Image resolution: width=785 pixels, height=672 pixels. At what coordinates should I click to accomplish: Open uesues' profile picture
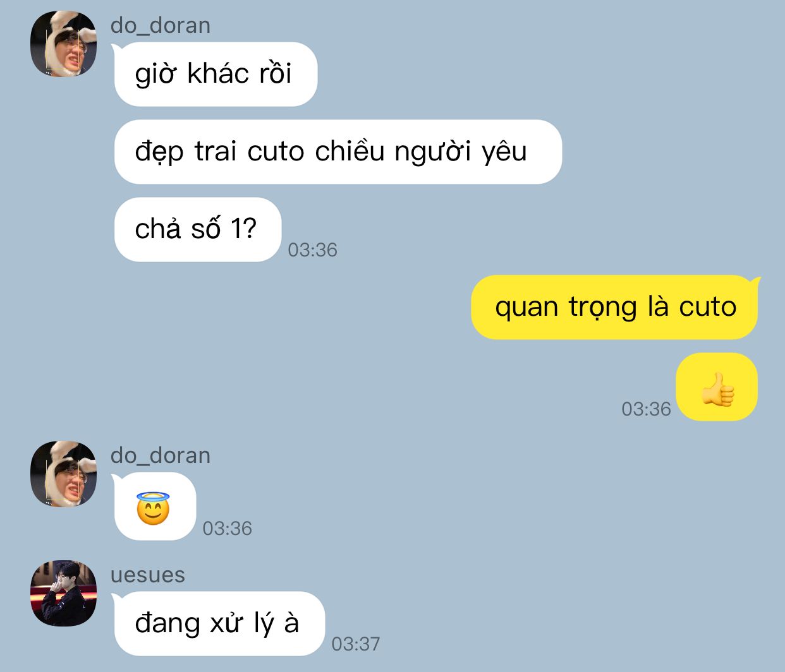coord(63,593)
